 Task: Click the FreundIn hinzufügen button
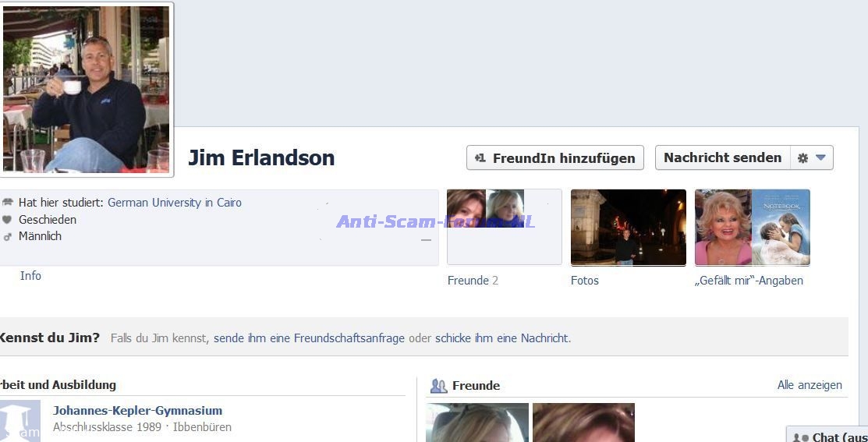pos(555,157)
